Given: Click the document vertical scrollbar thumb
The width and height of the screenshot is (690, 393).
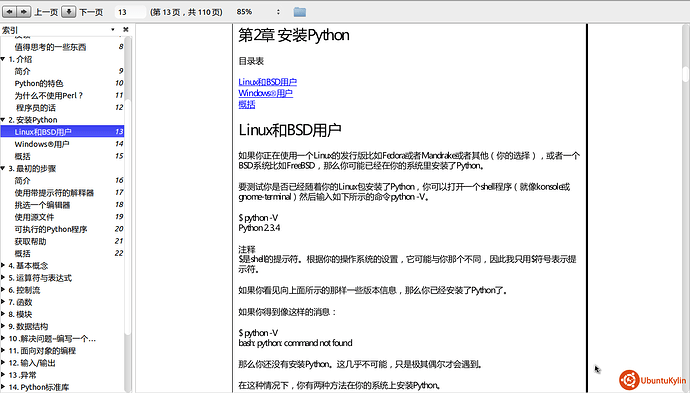Looking at the screenshot, I should coord(686,74).
